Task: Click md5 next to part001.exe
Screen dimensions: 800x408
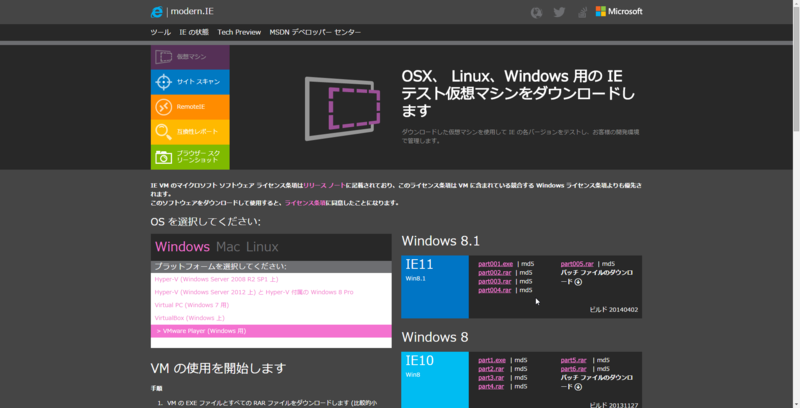Action: [x=528, y=264]
